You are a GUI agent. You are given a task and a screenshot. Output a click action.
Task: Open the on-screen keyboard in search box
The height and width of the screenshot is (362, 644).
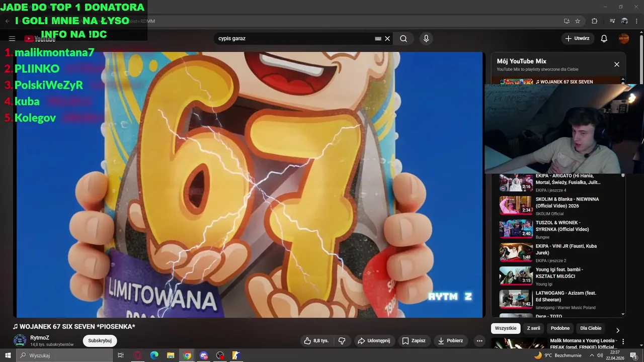pyautogui.click(x=378, y=39)
